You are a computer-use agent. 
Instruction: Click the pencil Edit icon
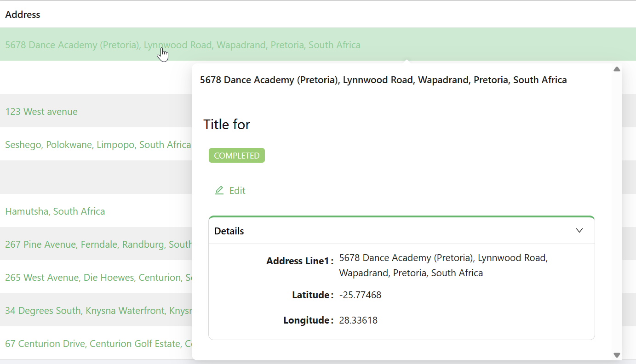[219, 190]
